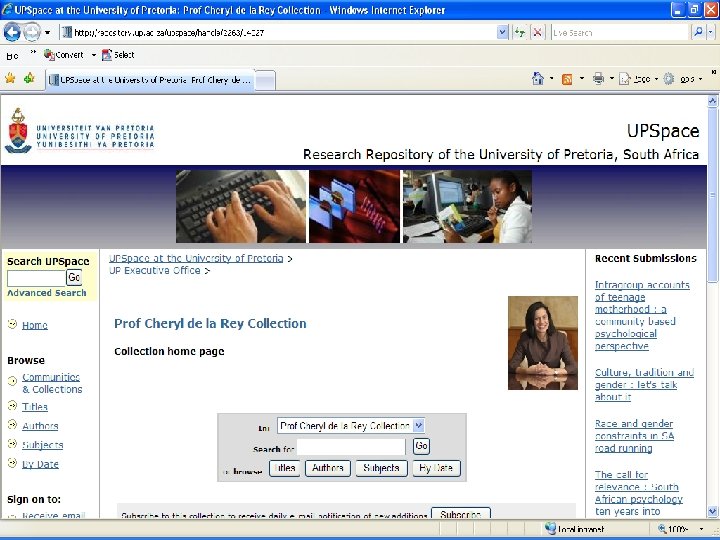Click the Search for input field
Screen dimensions: 720x540
[351, 447]
